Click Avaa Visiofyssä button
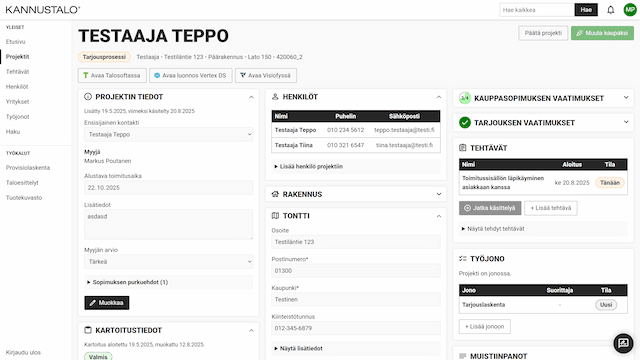Screen dimensions: 640x360 point(266,76)
